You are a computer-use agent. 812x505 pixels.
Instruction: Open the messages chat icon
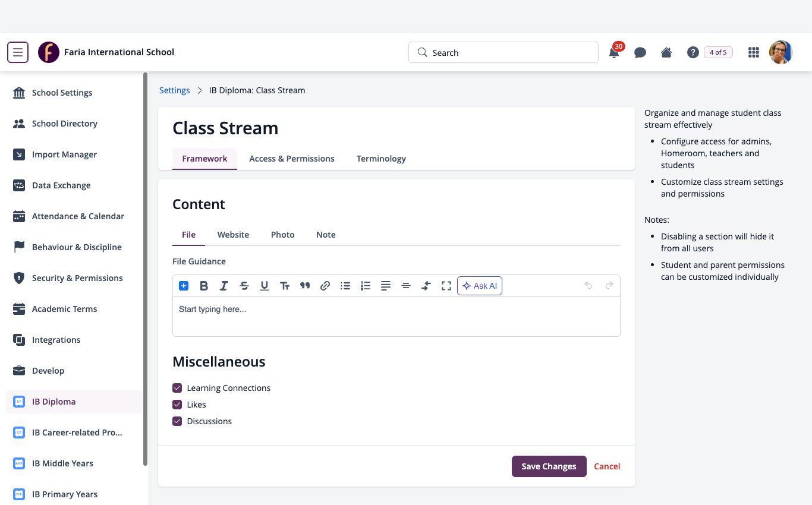(x=640, y=52)
